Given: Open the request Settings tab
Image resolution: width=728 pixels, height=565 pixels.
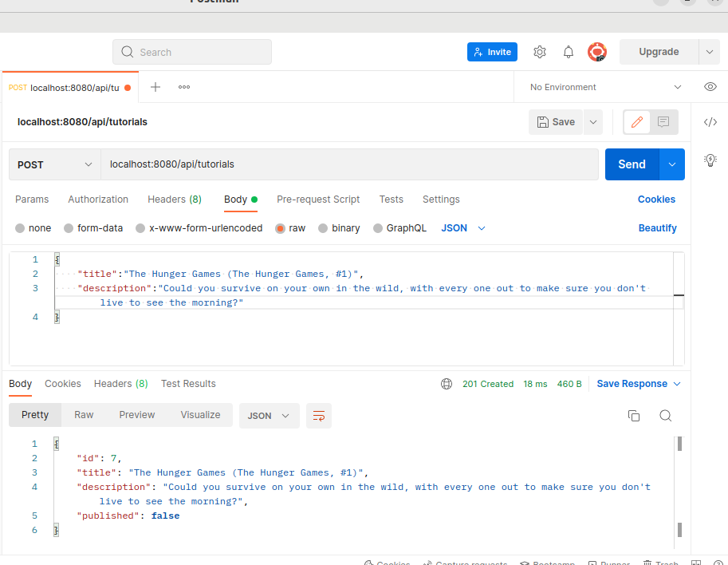Looking at the screenshot, I should [441, 200].
